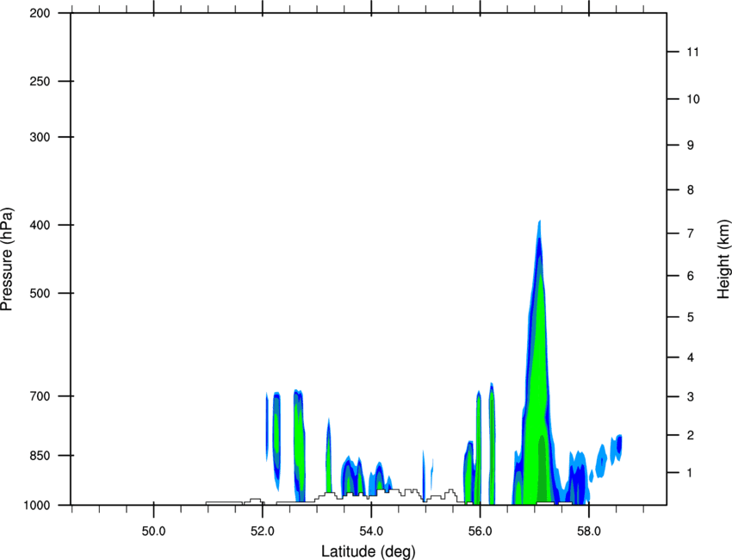
Task: Pick the 1 km height label
Action: [691, 473]
